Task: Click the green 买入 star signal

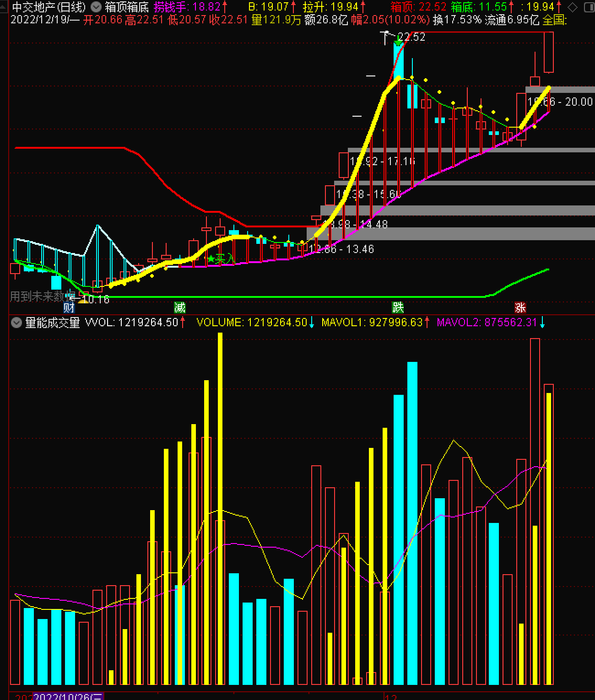Action: point(221,259)
